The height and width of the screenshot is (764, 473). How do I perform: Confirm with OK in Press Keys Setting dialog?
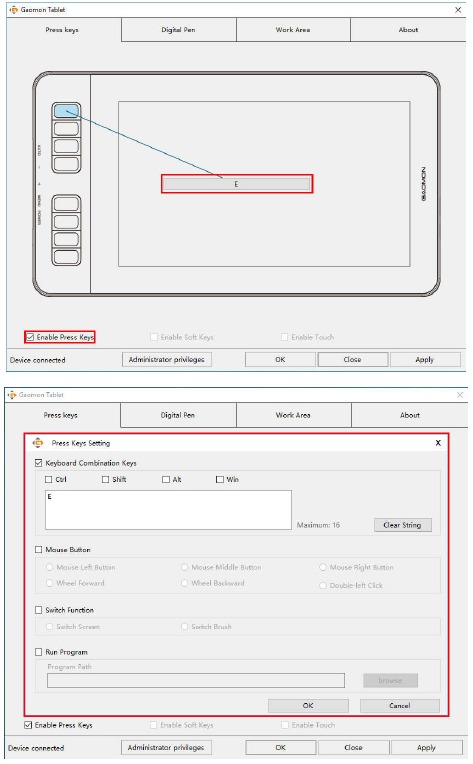tap(308, 706)
